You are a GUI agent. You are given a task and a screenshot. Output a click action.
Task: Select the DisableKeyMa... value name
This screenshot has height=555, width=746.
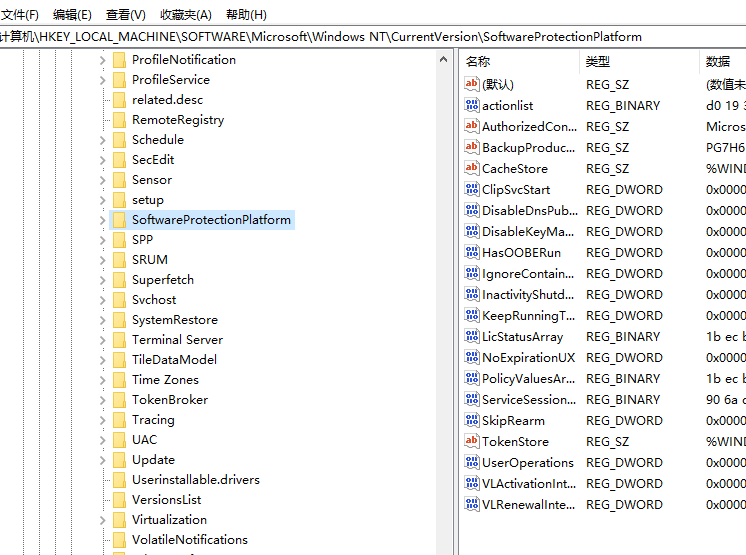pyautogui.click(x=528, y=231)
